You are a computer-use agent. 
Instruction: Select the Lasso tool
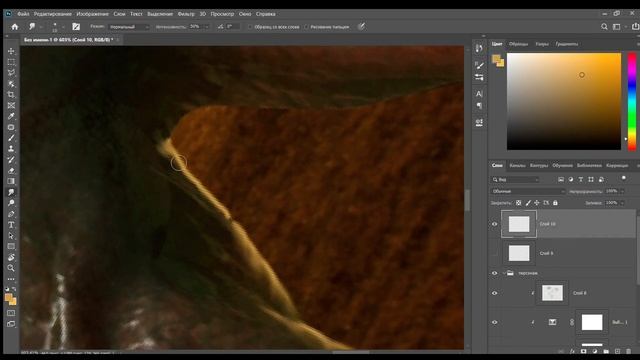pyautogui.click(x=11, y=73)
